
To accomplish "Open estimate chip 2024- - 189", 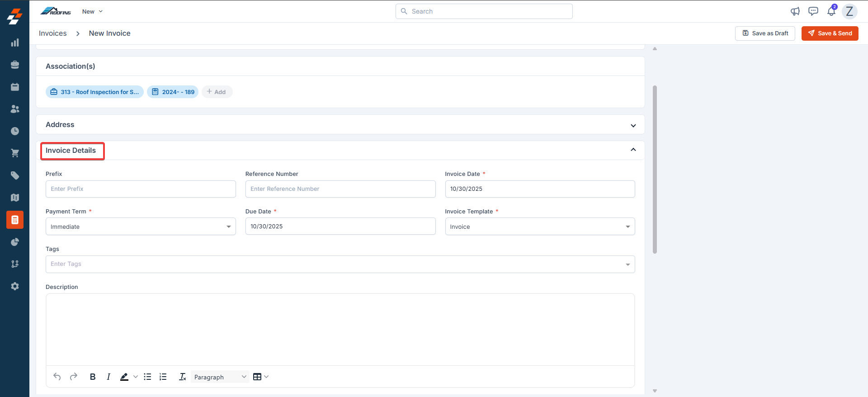I will pos(173,92).
